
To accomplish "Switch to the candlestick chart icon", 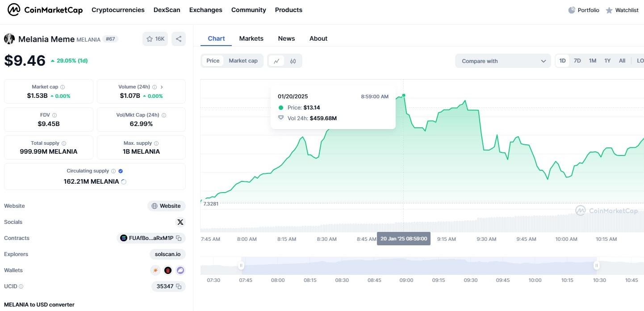I will 293,61.
